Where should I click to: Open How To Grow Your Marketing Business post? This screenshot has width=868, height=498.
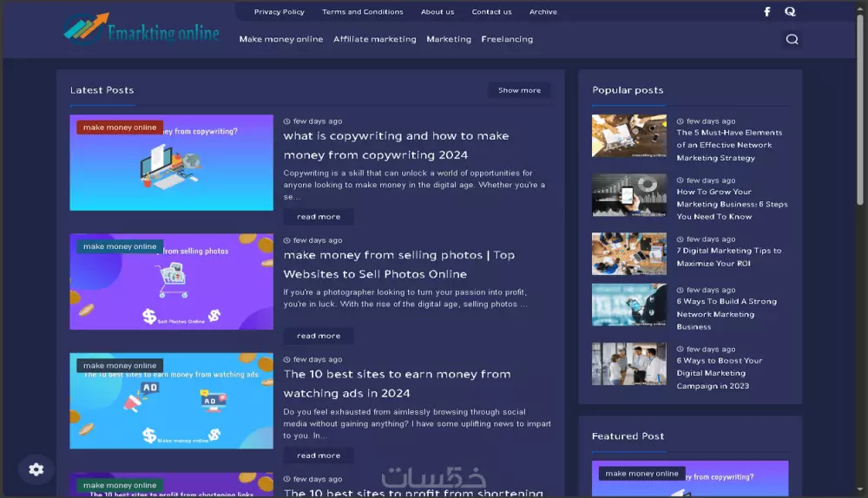[732, 204]
